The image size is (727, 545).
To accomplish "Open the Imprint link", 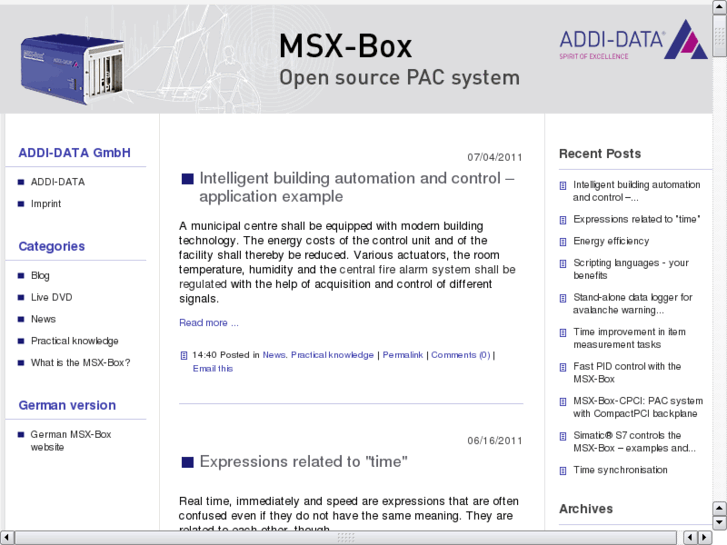I will (x=46, y=204).
